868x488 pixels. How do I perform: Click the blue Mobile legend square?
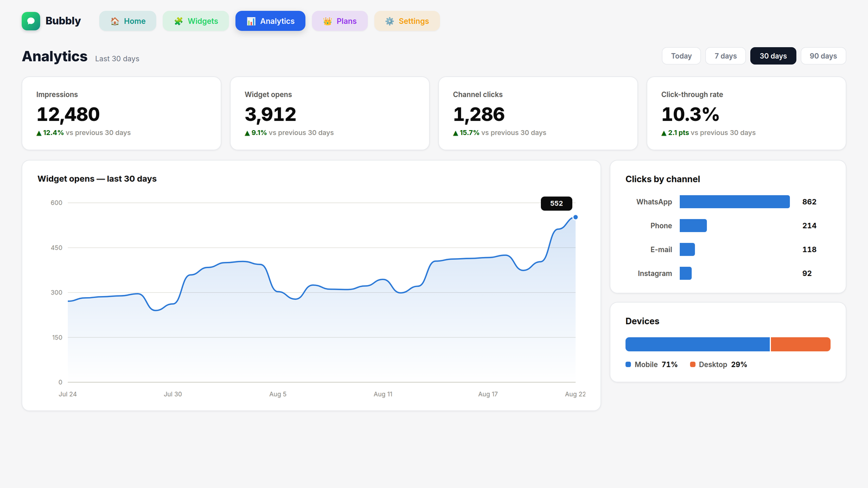pyautogui.click(x=628, y=364)
